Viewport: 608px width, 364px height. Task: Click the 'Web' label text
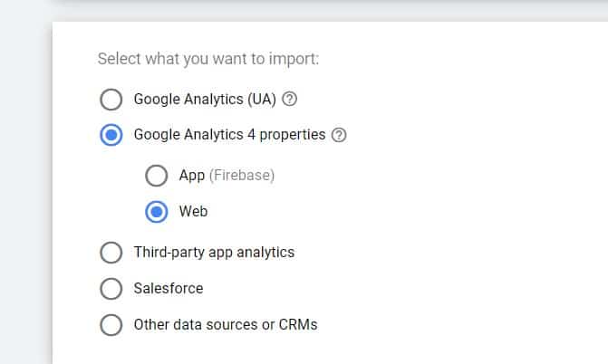click(194, 212)
